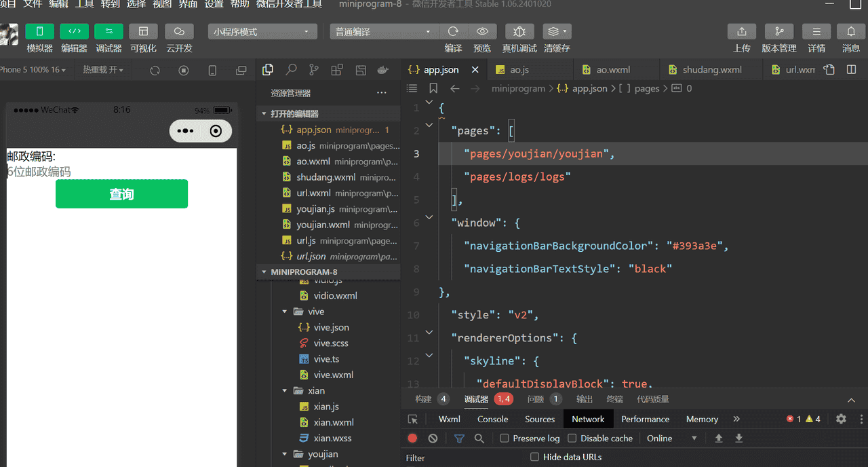Switch to the Console tab
This screenshot has width=868, height=467.
492,419
